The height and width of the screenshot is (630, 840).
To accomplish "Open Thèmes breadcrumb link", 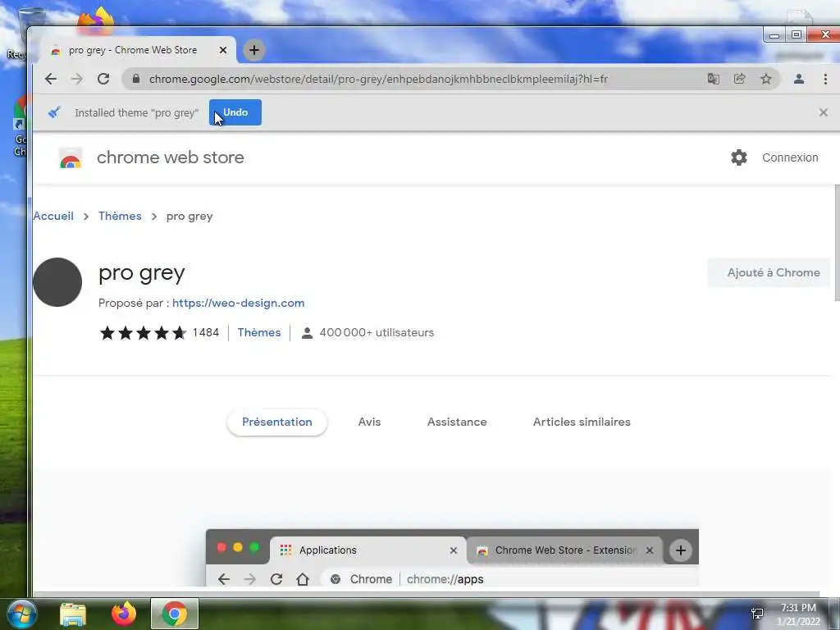I will (120, 216).
